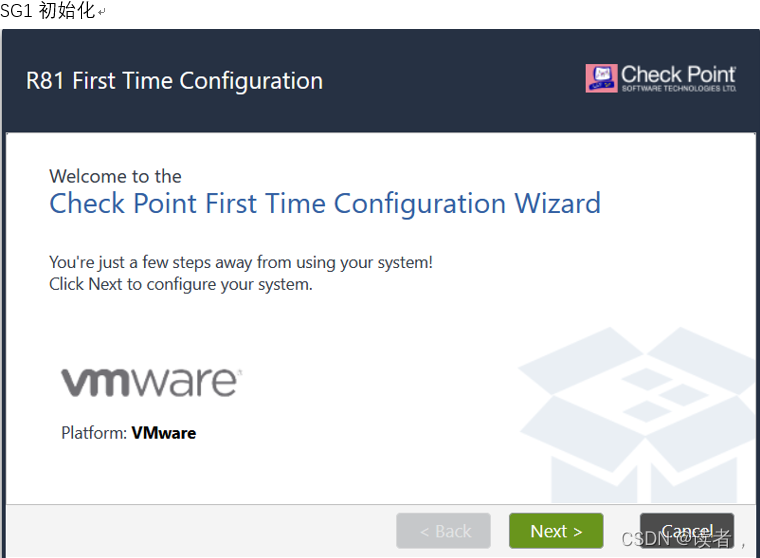The width and height of the screenshot is (760, 558).
Task: Click the paragraph mark after SG1 初始化
Action: (x=101, y=12)
